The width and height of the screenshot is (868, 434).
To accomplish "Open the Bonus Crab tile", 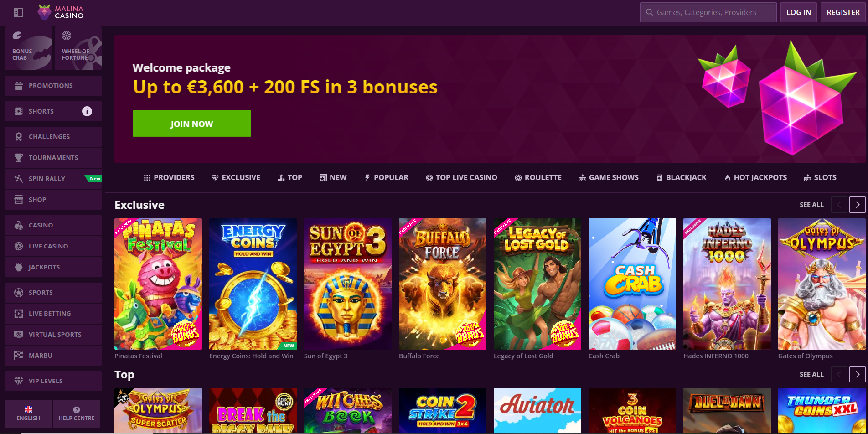I will [28, 48].
